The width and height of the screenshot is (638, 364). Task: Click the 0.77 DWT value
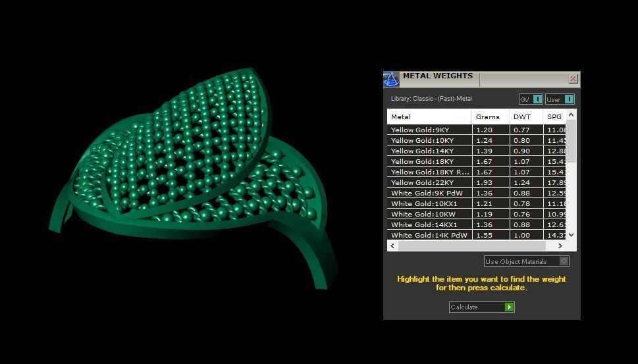coord(521,130)
